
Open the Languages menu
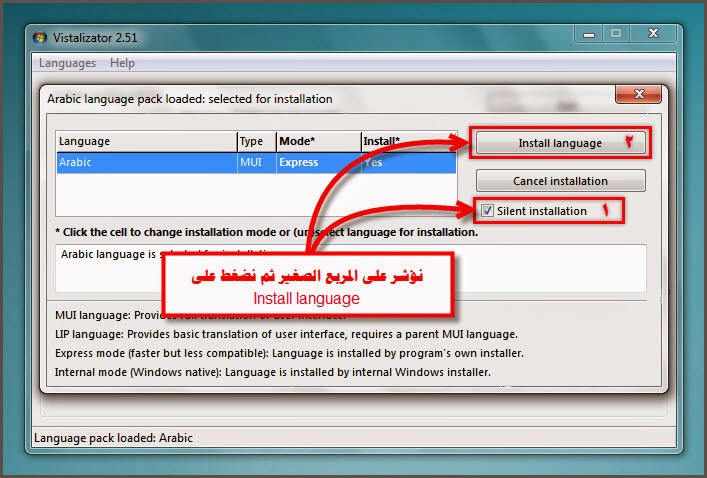pos(67,63)
